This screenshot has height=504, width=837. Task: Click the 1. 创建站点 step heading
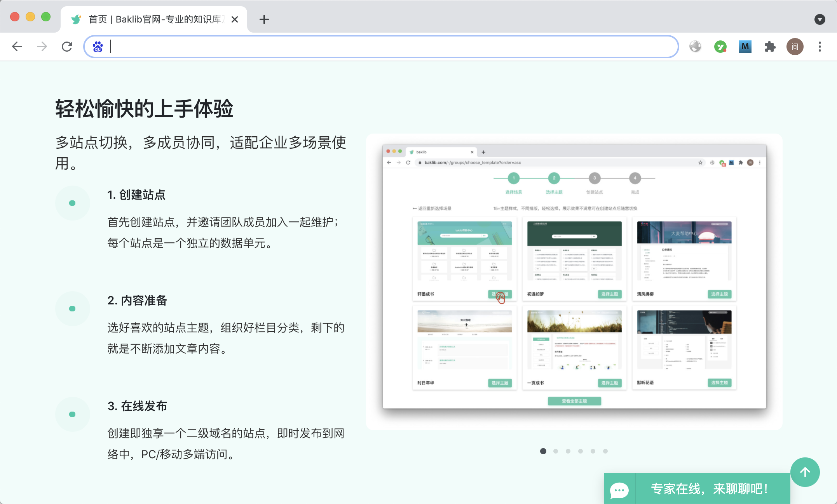pyautogui.click(x=136, y=195)
